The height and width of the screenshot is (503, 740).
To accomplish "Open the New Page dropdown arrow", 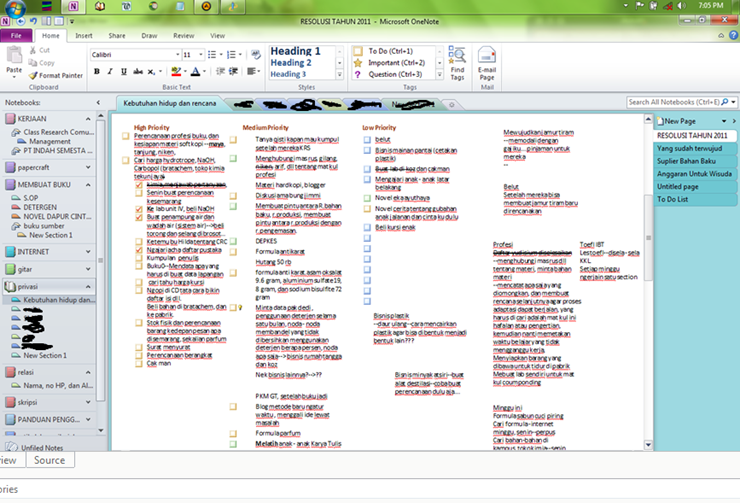I will [x=724, y=121].
